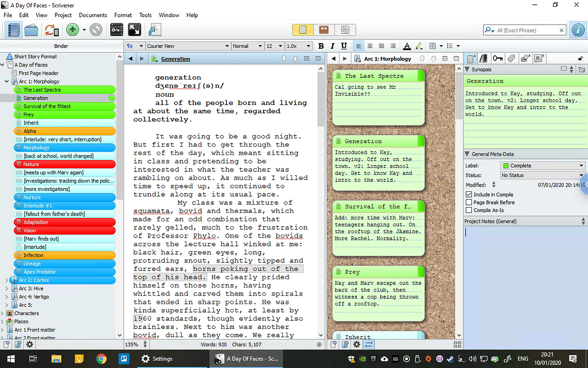Justify text alignment

tap(381, 46)
